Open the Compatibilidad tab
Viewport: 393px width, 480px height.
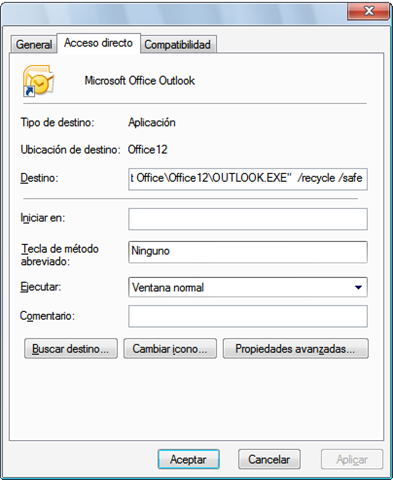click(x=178, y=44)
